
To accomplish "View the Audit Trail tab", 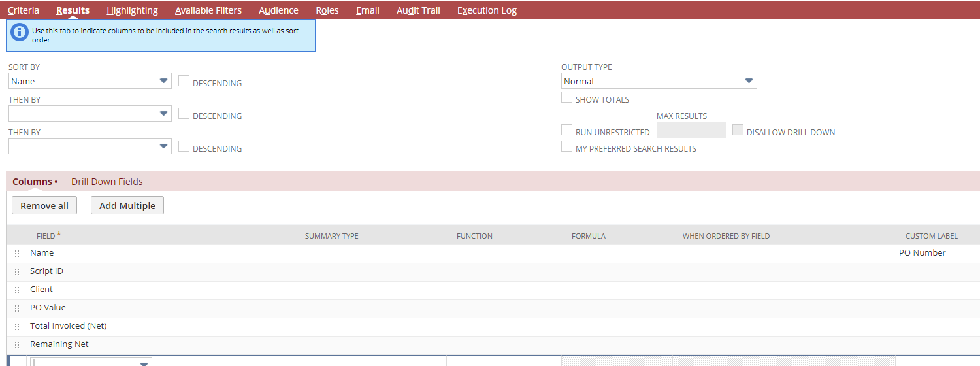I will tap(418, 10).
